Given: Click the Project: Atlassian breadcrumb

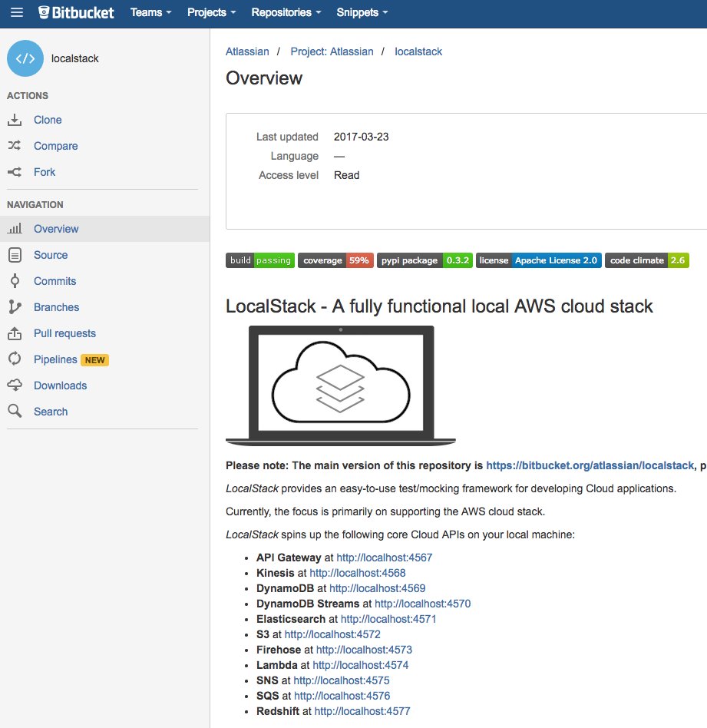Looking at the screenshot, I should click(332, 51).
